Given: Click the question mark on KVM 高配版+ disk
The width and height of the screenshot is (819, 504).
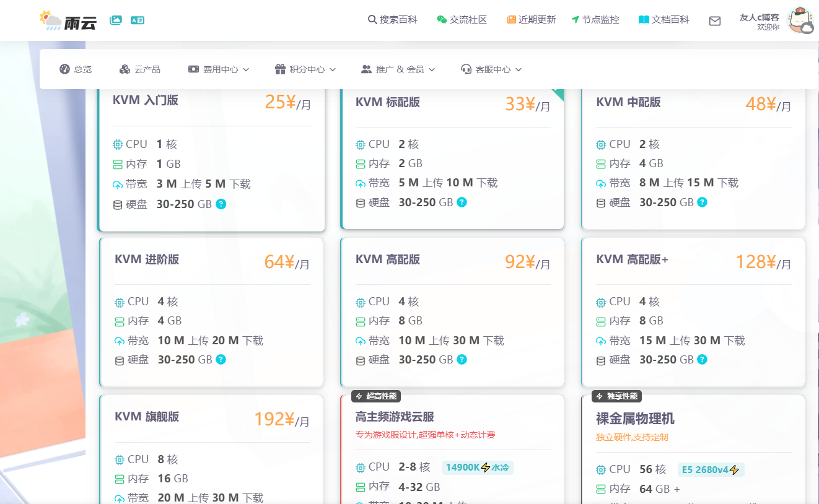Looking at the screenshot, I should [702, 359].
